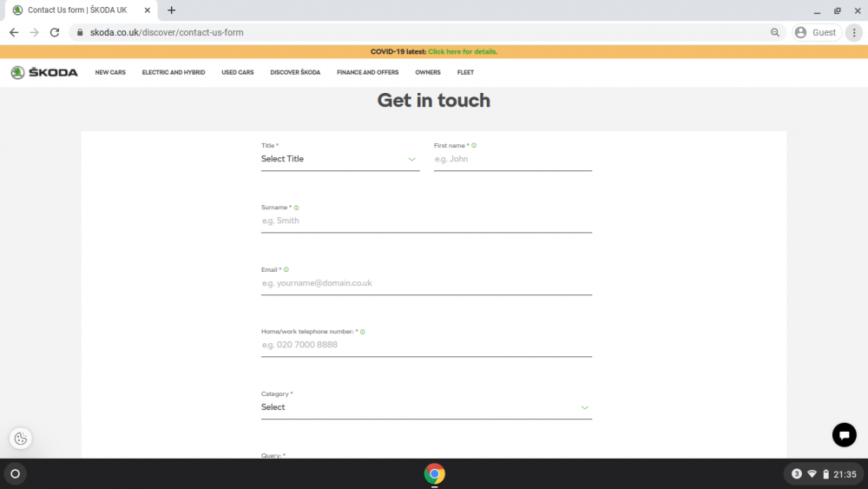Open the OWNERS menu

pos(428,73)
